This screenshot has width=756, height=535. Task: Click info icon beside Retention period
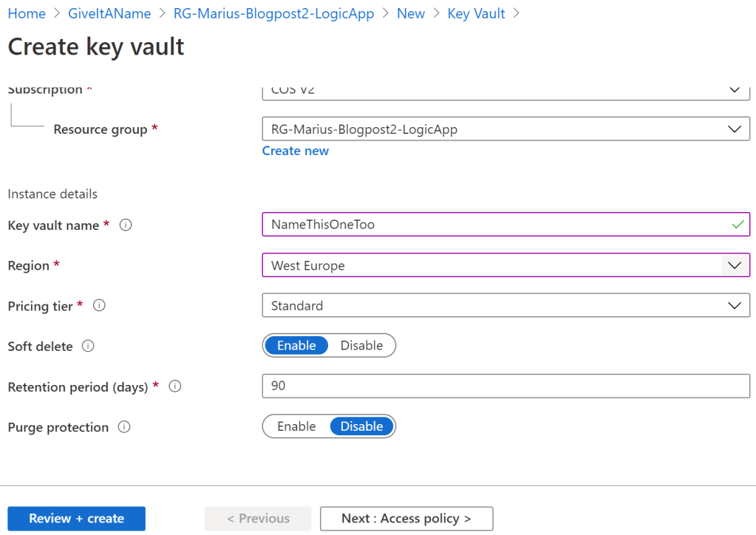coord(175,386)
